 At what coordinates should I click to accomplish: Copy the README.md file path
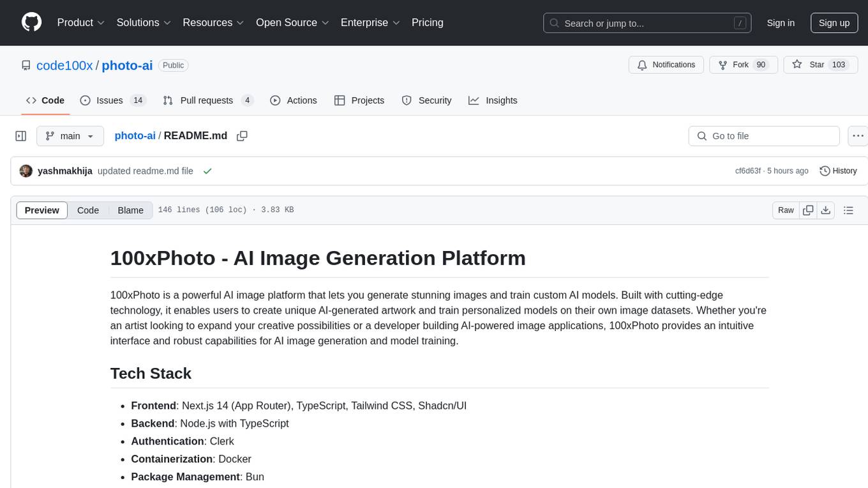(x=242, y=135)
